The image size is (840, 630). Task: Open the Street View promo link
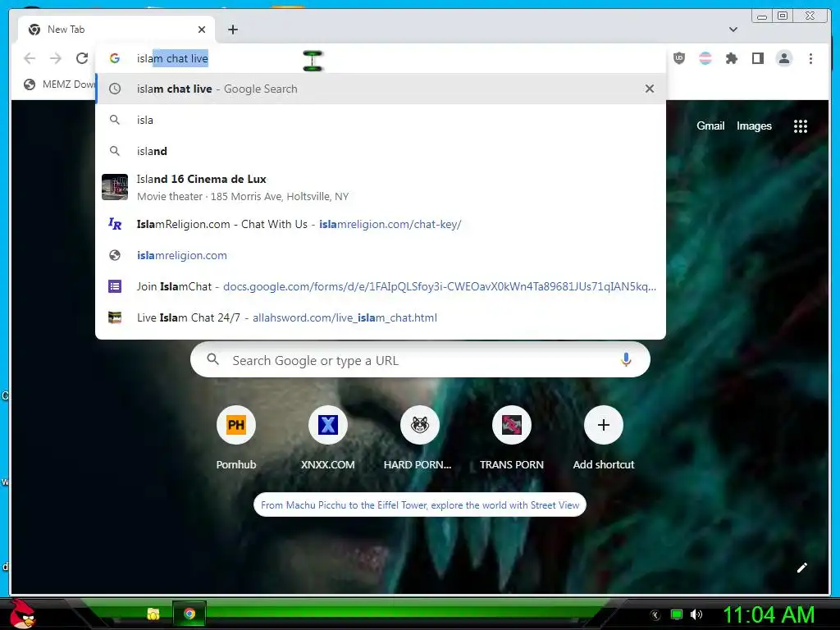pyautogui.click(x=420, y=504)
